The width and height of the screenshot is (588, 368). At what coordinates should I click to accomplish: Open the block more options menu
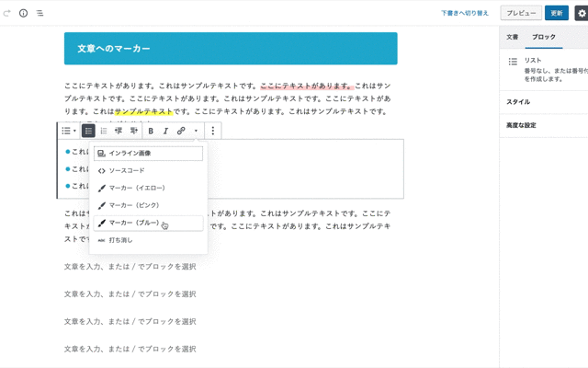coord(212,131)
